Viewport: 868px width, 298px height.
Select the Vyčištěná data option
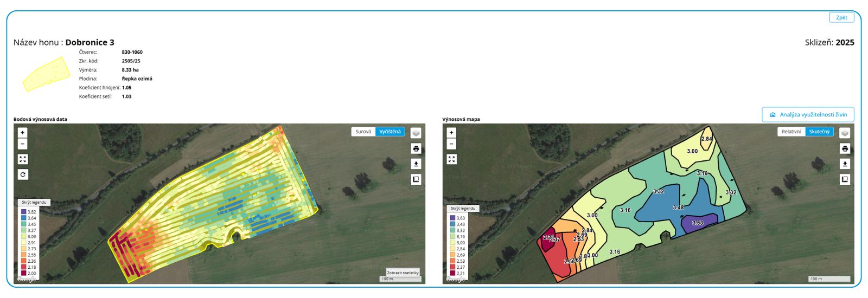(390, 132)
